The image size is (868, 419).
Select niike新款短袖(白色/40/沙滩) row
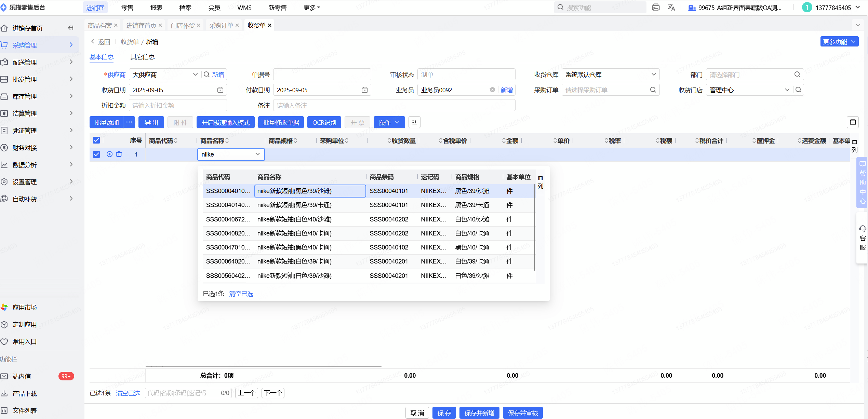294,219
